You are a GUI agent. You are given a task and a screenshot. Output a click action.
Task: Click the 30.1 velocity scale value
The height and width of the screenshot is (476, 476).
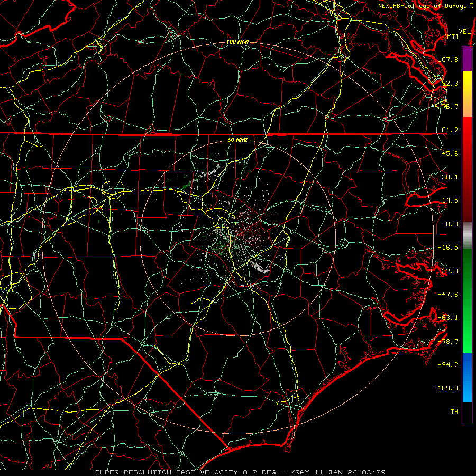450,177
